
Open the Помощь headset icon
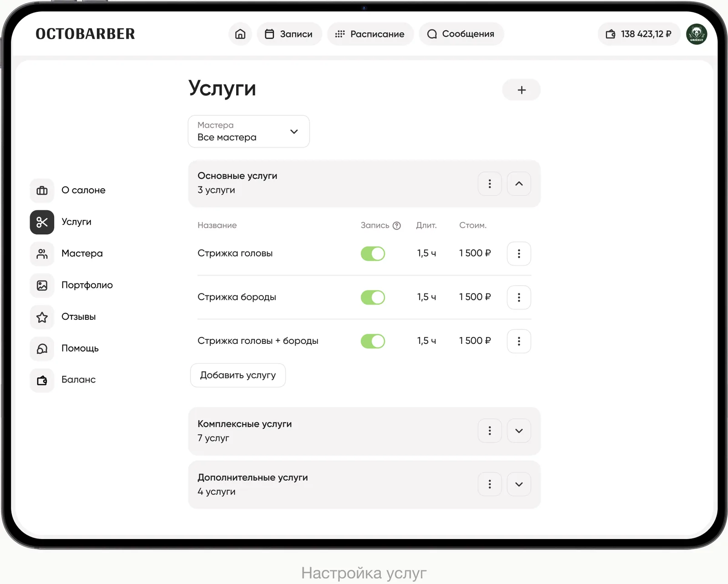42,348
